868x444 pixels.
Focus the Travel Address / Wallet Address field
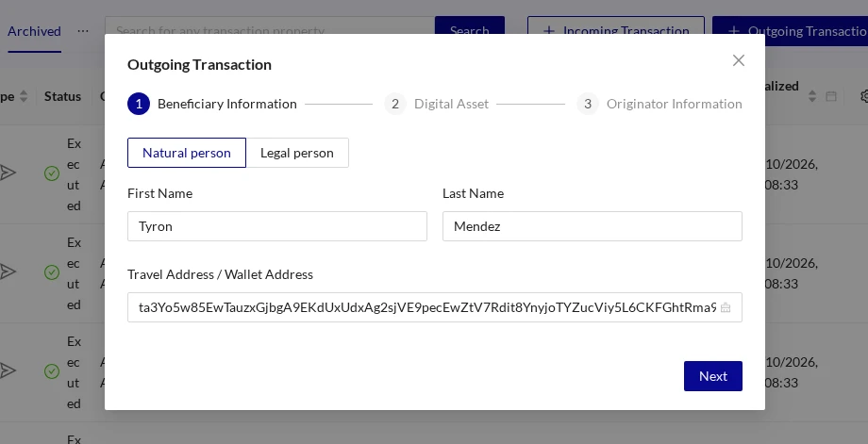[435, 307]
